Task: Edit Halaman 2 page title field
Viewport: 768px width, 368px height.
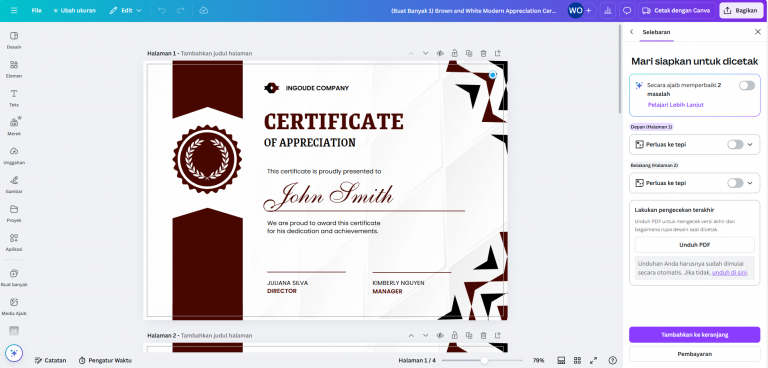Action: click(216, 336)
